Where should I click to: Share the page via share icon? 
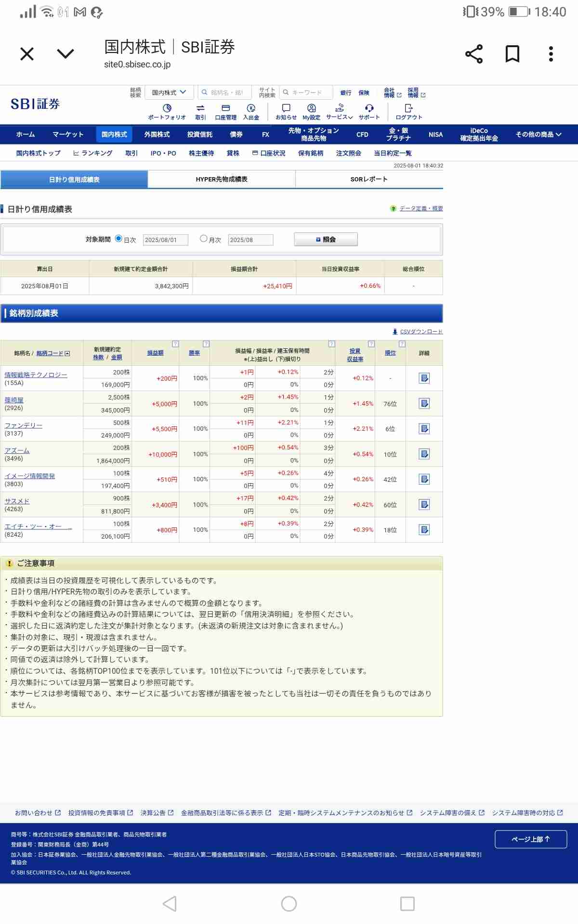coord(474,54)
